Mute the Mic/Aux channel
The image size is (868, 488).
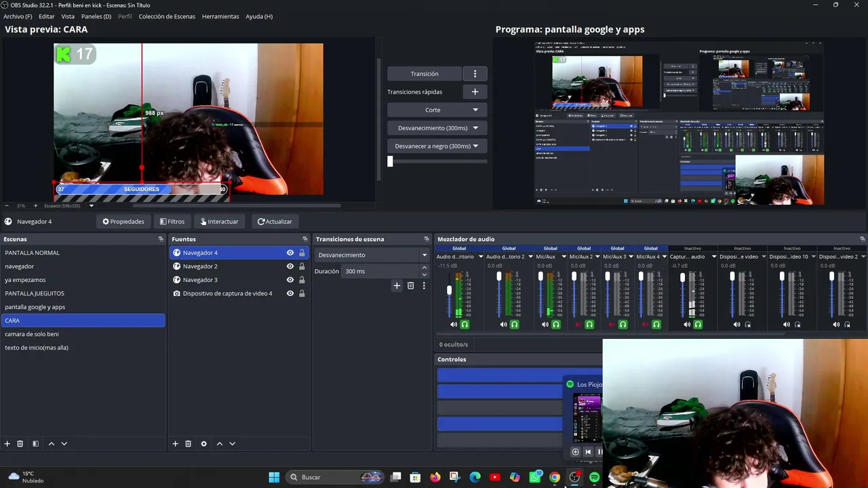(545, 325)
